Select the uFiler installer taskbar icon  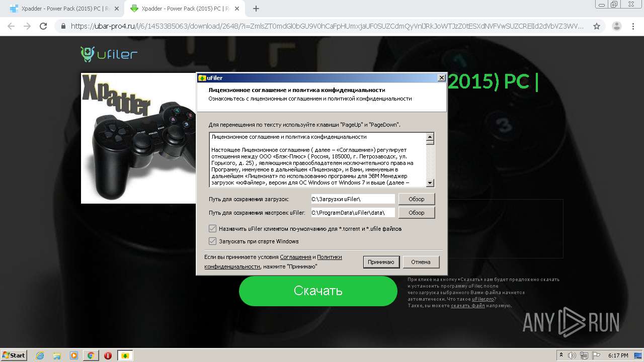(125, 355)
